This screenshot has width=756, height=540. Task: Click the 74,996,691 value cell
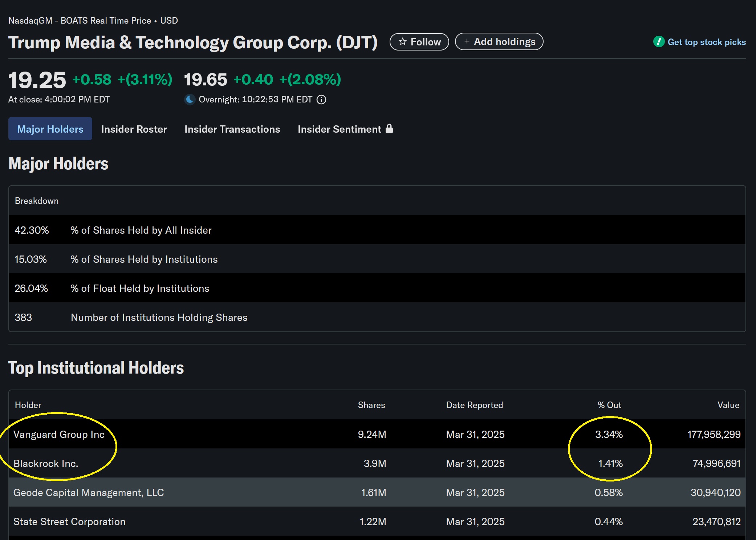pyautogui.click(x=716, y=463)
